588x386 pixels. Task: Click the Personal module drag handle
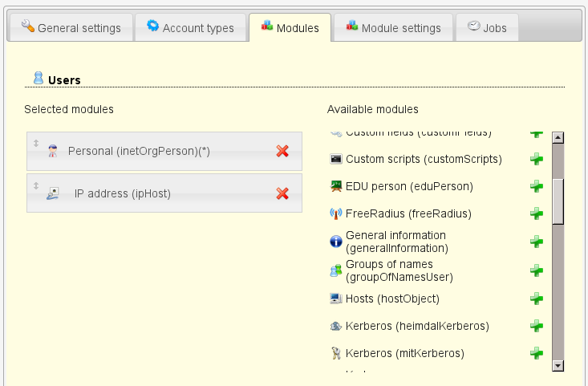[36, 143]
